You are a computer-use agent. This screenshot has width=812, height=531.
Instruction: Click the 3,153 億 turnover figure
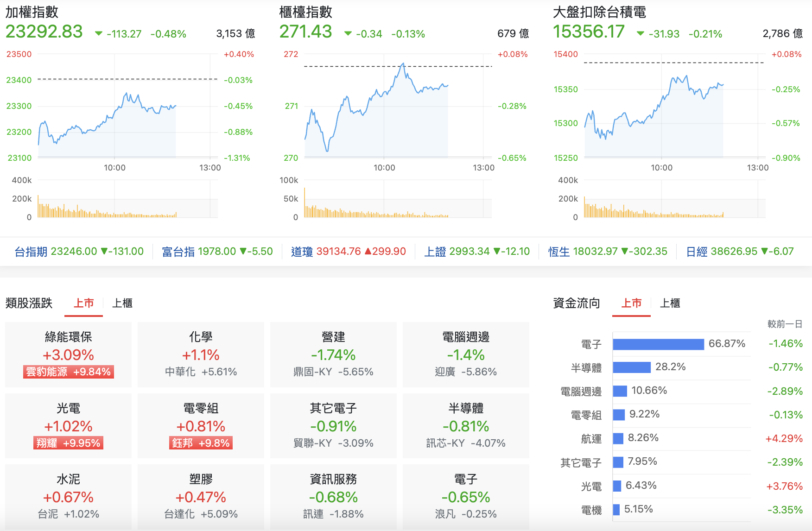[235, 33]
